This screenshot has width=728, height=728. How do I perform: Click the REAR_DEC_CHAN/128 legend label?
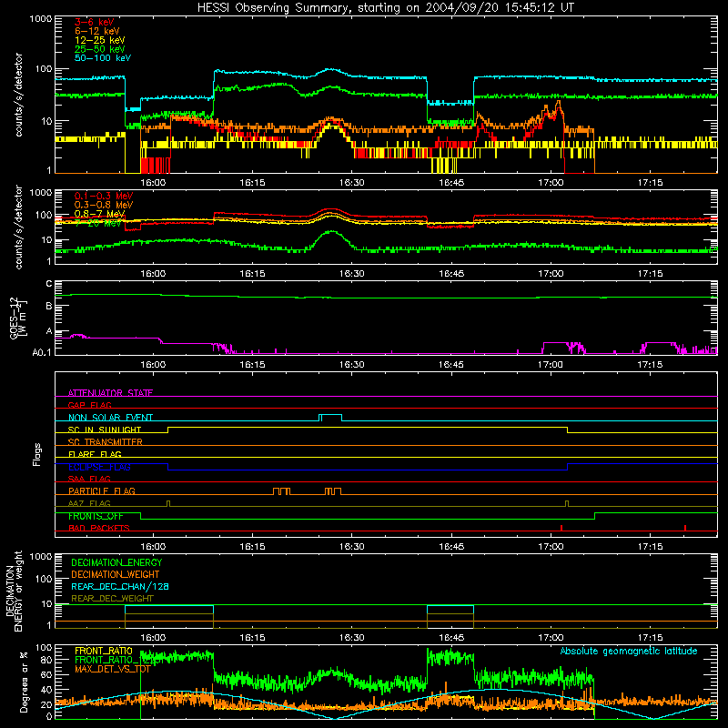coord(120,586)
